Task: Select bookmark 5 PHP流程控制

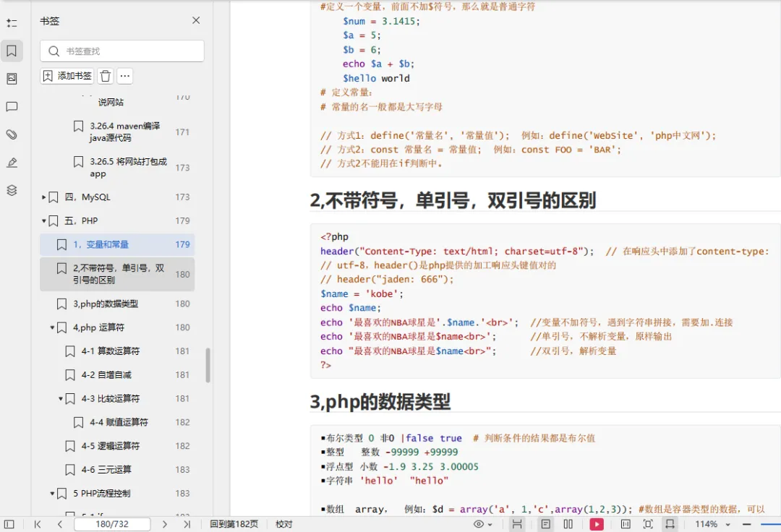Action: click(x=102, y=493)
